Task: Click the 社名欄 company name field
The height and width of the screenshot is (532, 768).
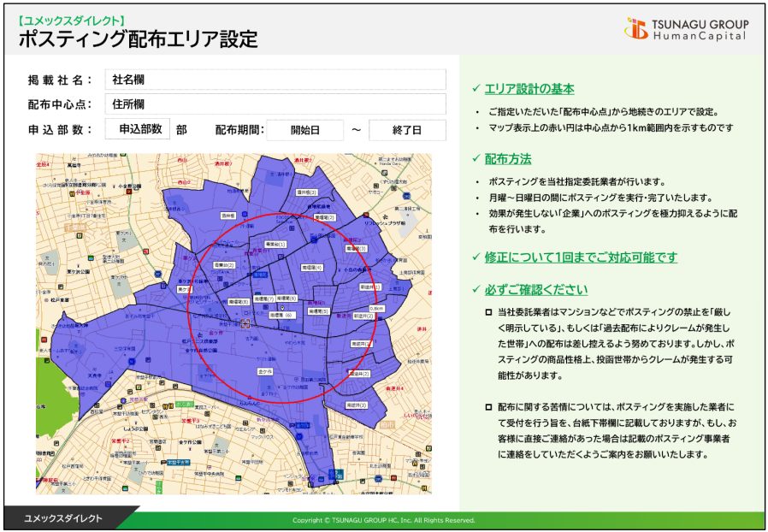Action: (x=275, y=80)
